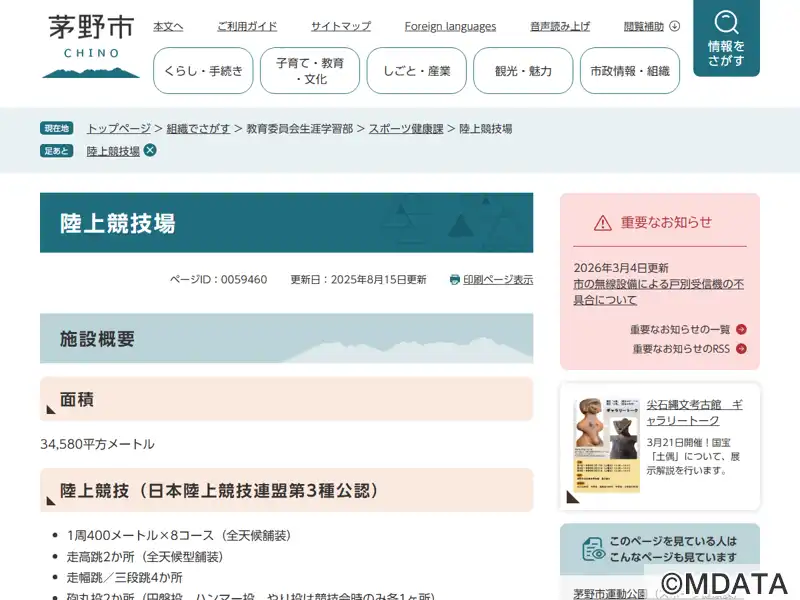Open the 情報をさがす search button
Screen dimensions: 800x600
[x=726, y=38]
